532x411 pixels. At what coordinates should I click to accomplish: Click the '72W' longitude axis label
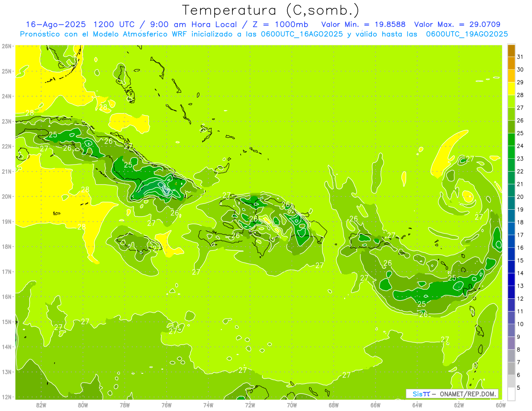[250, 404]
